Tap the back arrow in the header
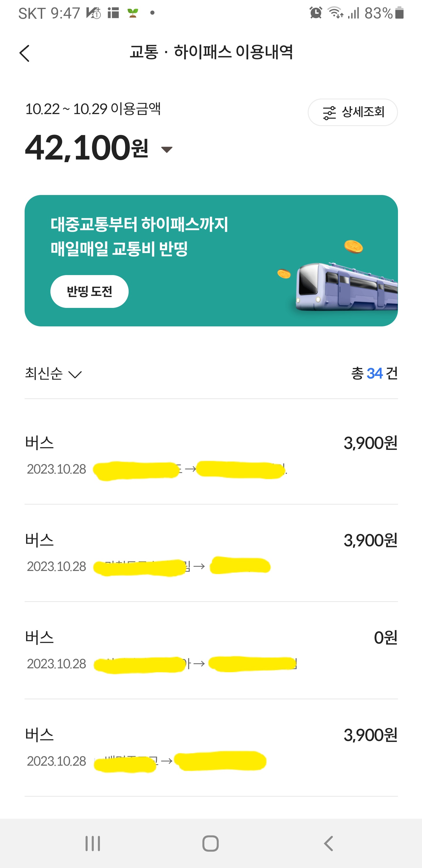This screenshot has height=868, width=422. 25,53
